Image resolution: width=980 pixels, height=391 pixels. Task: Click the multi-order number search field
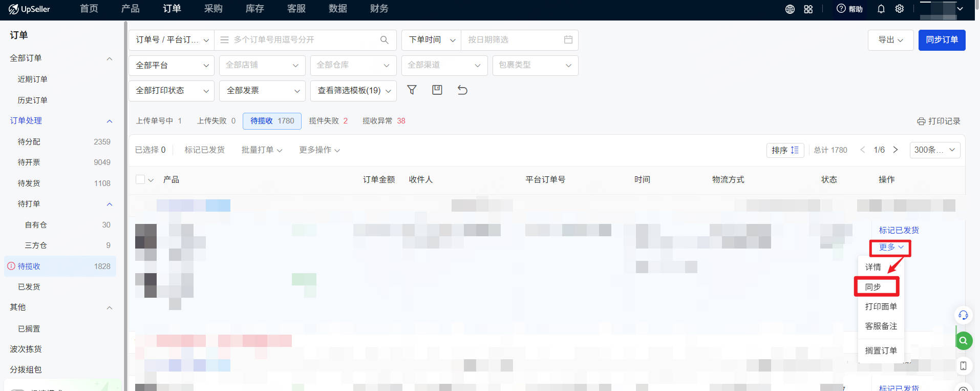306,40
